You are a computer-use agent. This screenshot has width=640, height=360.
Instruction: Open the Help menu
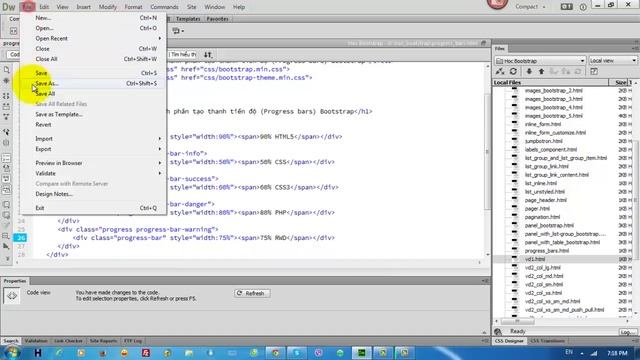[239, 7]
